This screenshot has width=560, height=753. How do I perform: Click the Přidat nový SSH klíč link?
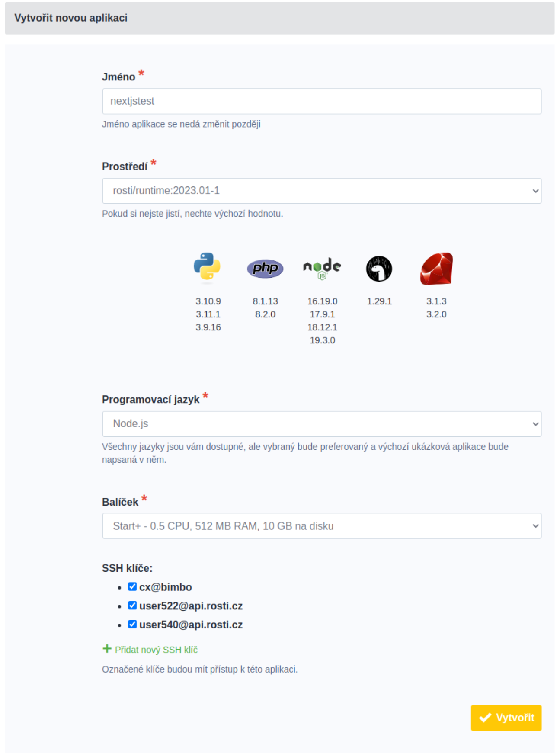point(156,650)
